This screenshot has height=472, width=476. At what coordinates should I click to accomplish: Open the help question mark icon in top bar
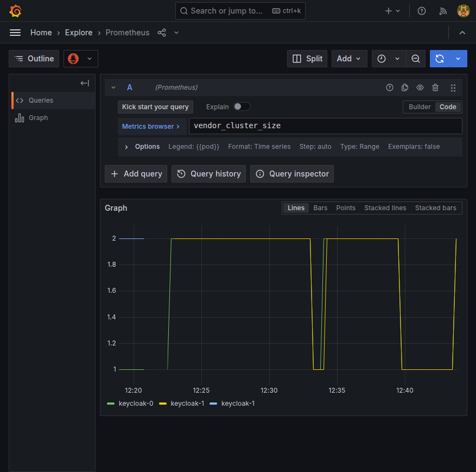[421, 11]
